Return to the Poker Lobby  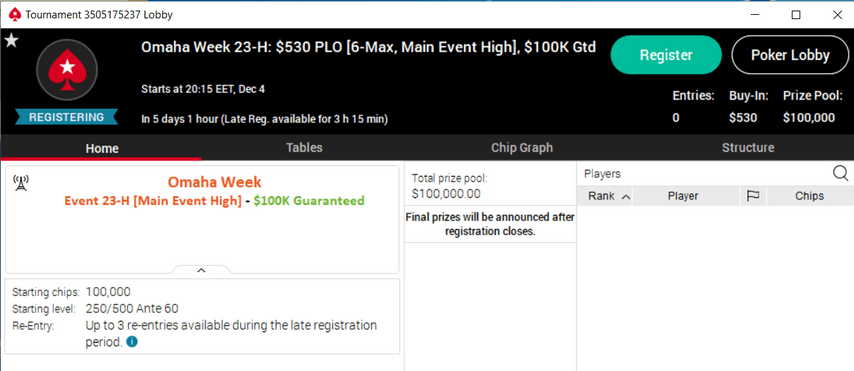click(x=790, y=55)
